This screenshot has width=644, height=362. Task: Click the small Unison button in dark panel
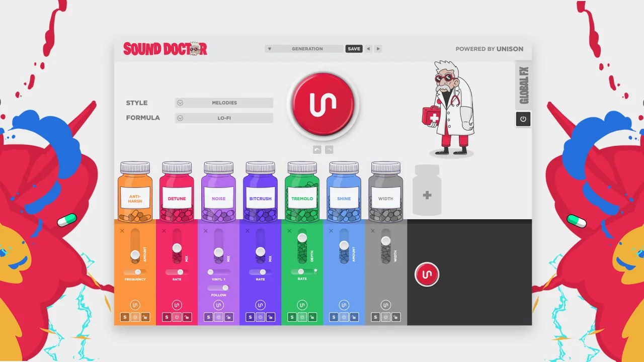[x=427, y=275]
